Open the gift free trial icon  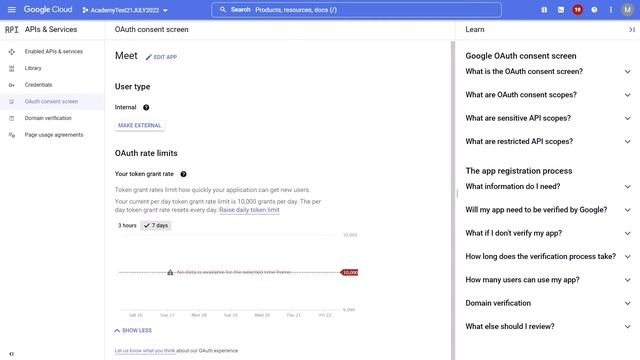click(x=544, y=10)
